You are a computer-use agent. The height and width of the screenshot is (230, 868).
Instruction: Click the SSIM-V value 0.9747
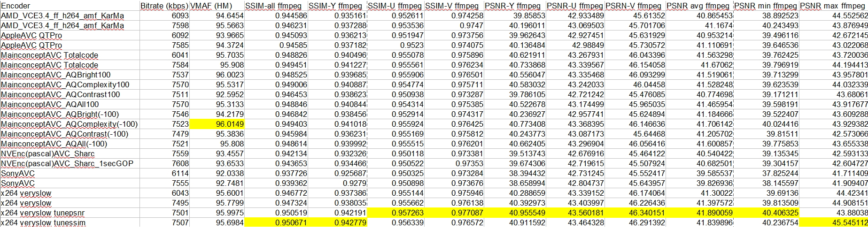[454, 25]
